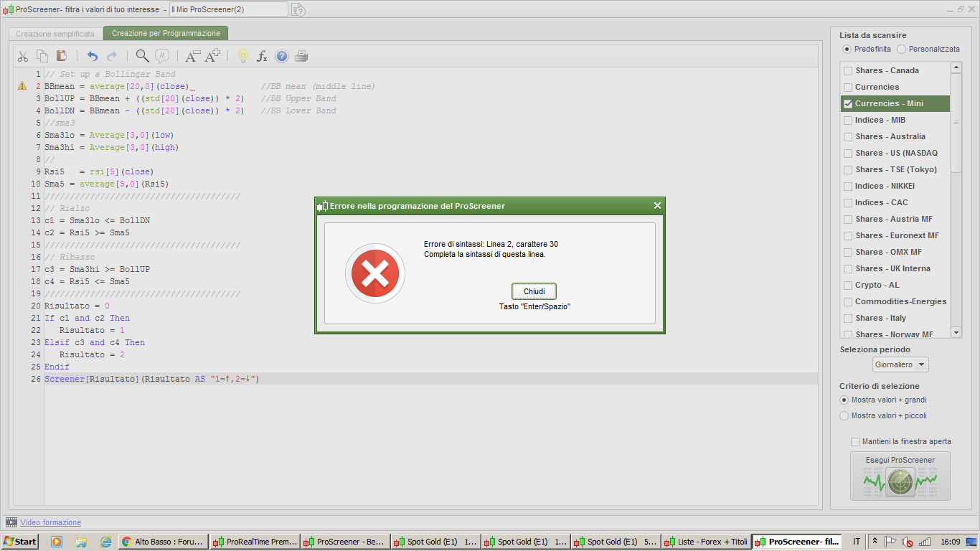Click the Copy icon in editor toolbar
Screen dimensions: 980x551
(x=42, y=56)
